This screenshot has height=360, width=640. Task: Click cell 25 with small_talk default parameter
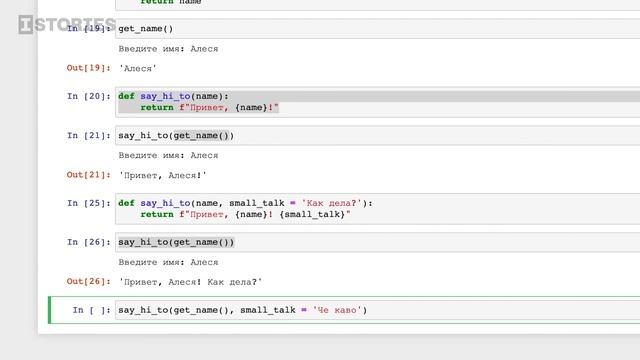378,209
